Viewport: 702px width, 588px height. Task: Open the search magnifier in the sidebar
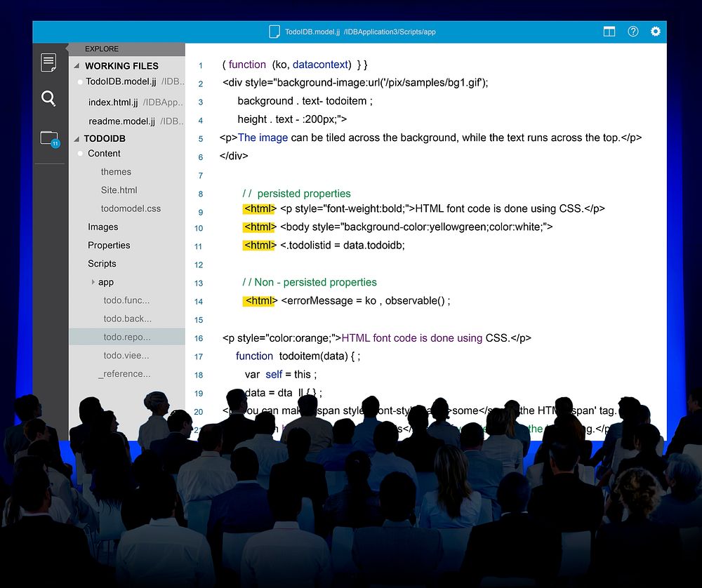48,98
